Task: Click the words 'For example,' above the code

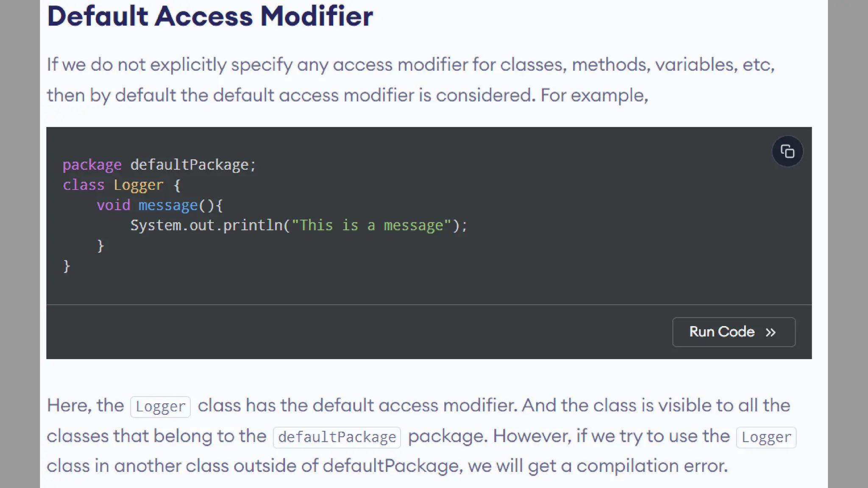Action: [x=595, y=95]
